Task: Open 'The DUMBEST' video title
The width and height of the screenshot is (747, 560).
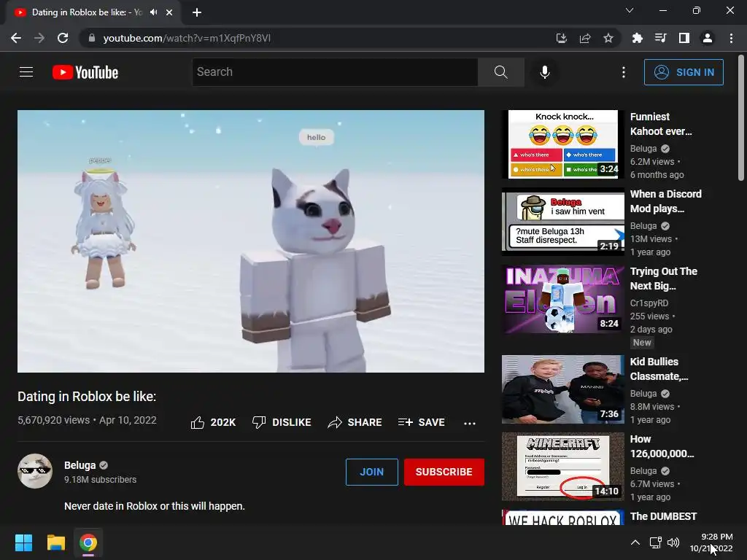Action: point(663,516)
